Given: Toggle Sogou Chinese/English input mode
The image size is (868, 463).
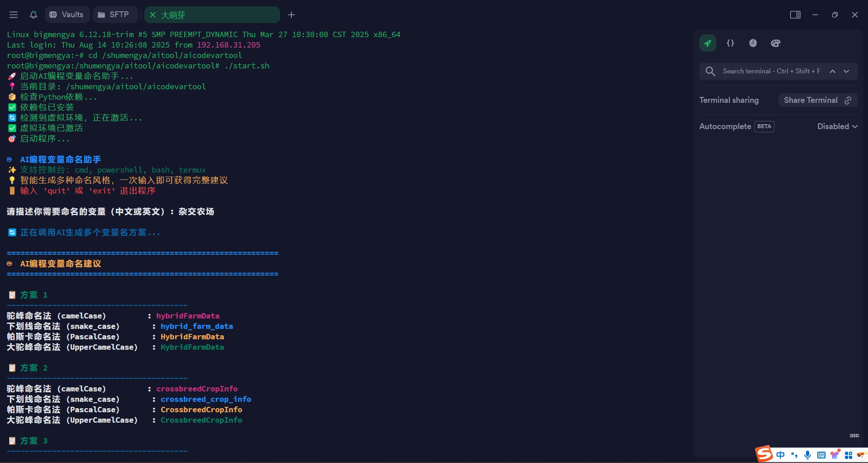Looking at the screenshot, I should tap(781, 455).
